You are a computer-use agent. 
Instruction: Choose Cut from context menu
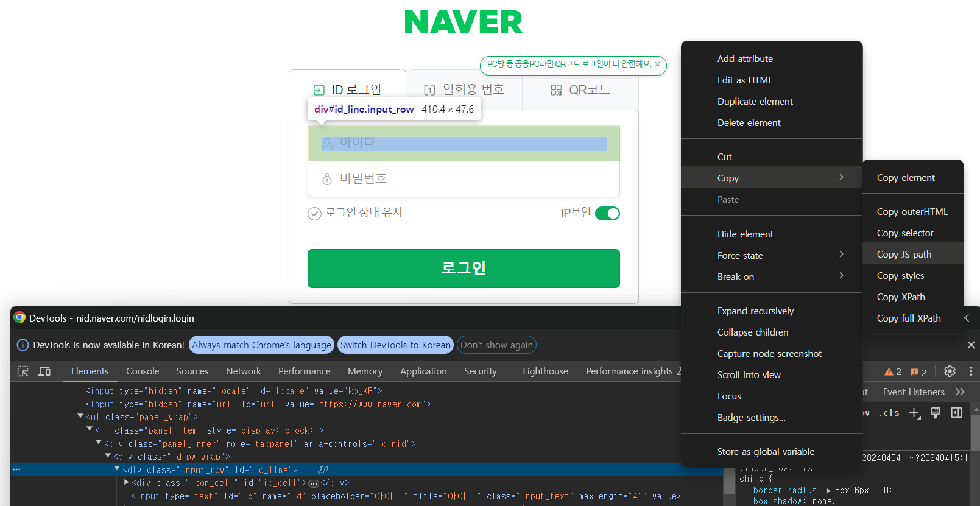[x=772, y=156]
